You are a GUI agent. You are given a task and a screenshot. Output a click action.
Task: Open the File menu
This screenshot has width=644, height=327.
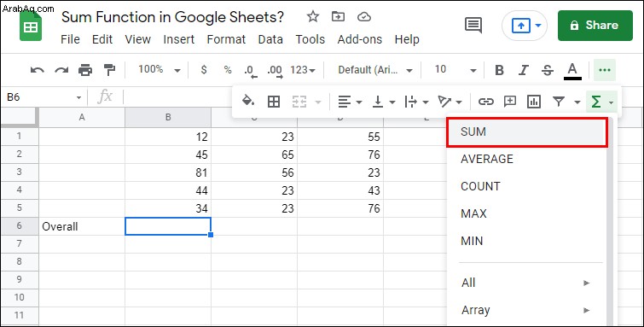point(70,39)
